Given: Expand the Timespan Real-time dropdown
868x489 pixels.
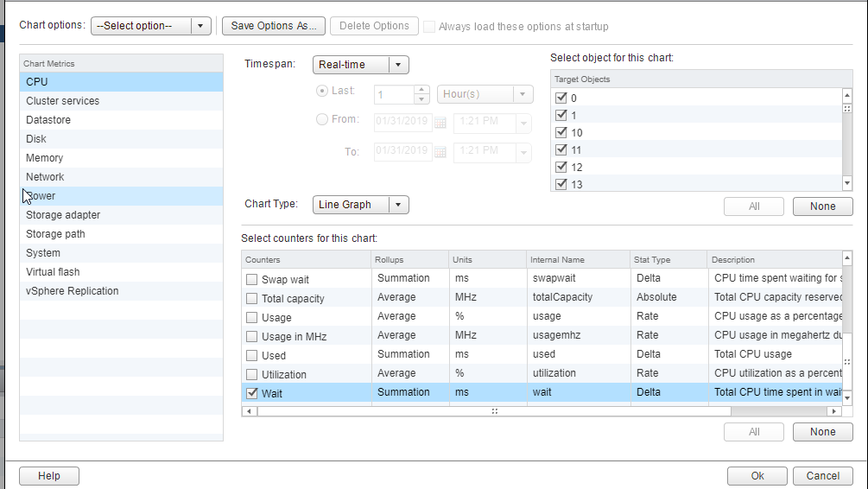Looking at the screenshot, I should coord(398,65).
